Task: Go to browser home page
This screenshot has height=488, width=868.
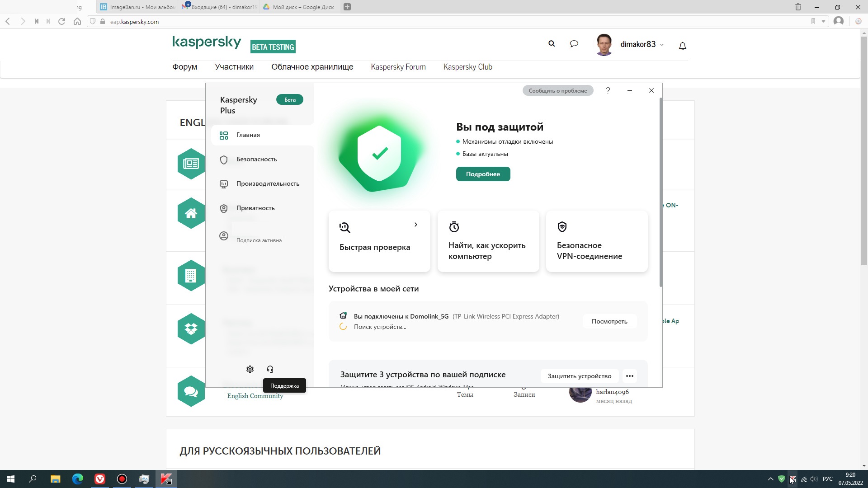Action: pos(77,21)
